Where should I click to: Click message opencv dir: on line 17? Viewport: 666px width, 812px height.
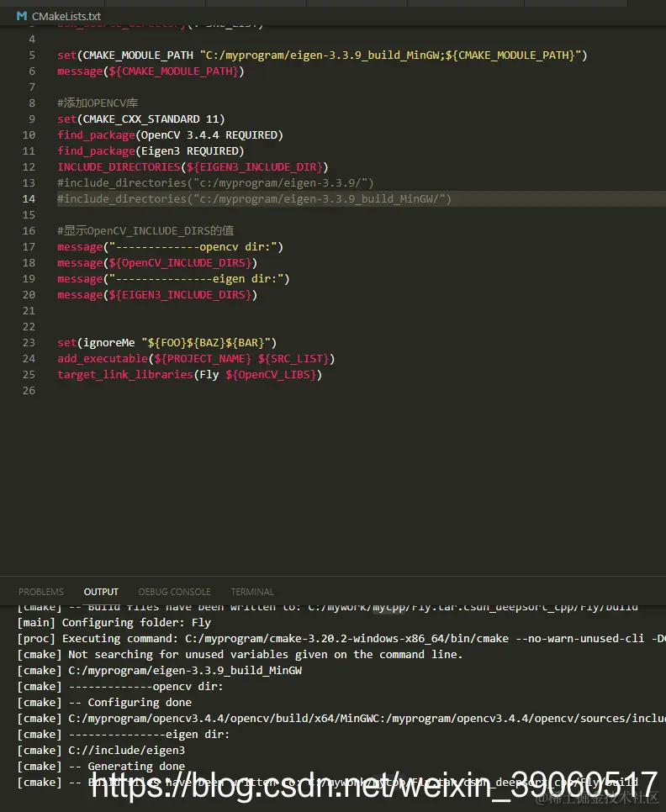(x=170, y=247)
